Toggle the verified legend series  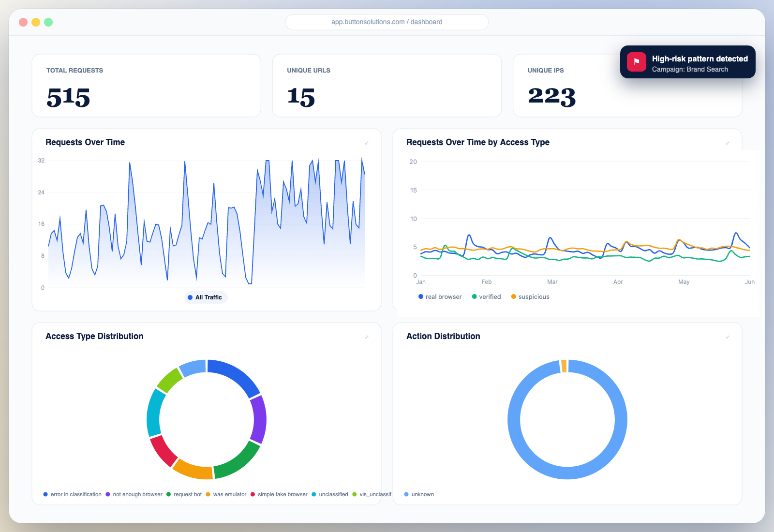486,297
